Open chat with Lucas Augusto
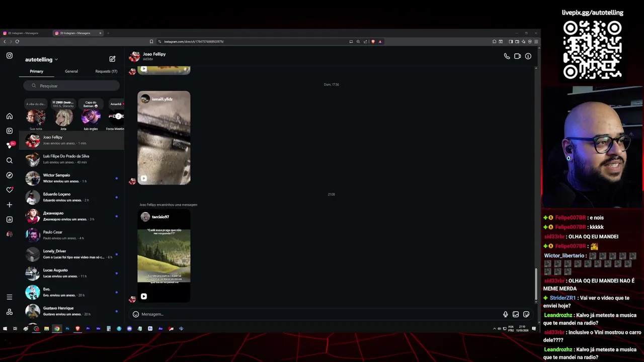This screenshot has width=644, height=362. coord(71,274)
